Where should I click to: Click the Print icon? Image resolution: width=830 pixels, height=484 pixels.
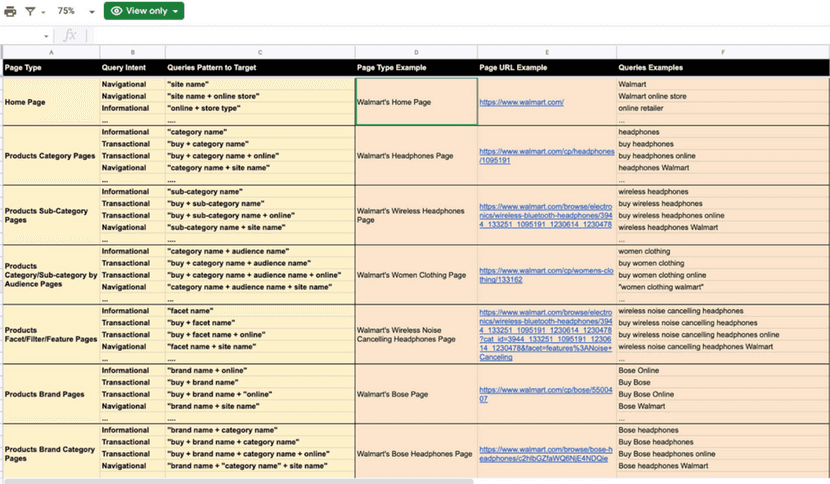point(10,11)
